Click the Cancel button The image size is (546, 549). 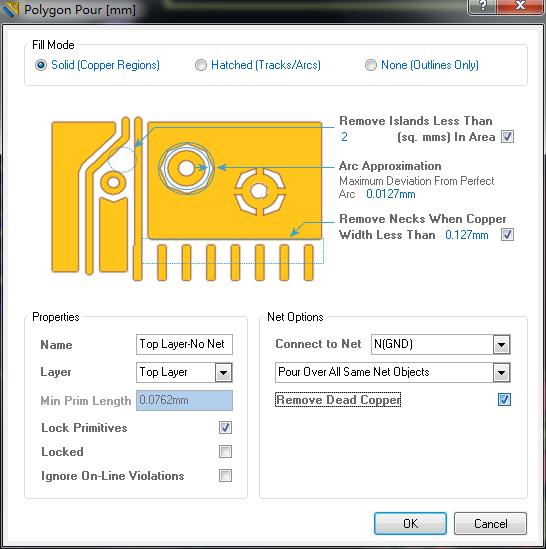(x=490, y=523)
